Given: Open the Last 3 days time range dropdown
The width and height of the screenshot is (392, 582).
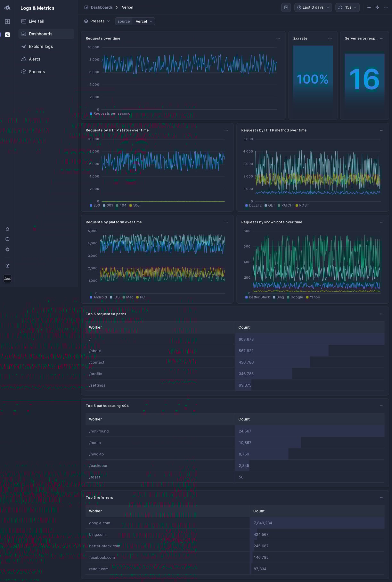Looking at the screenshot, I should pyautogui.click(x=313, y=7).
